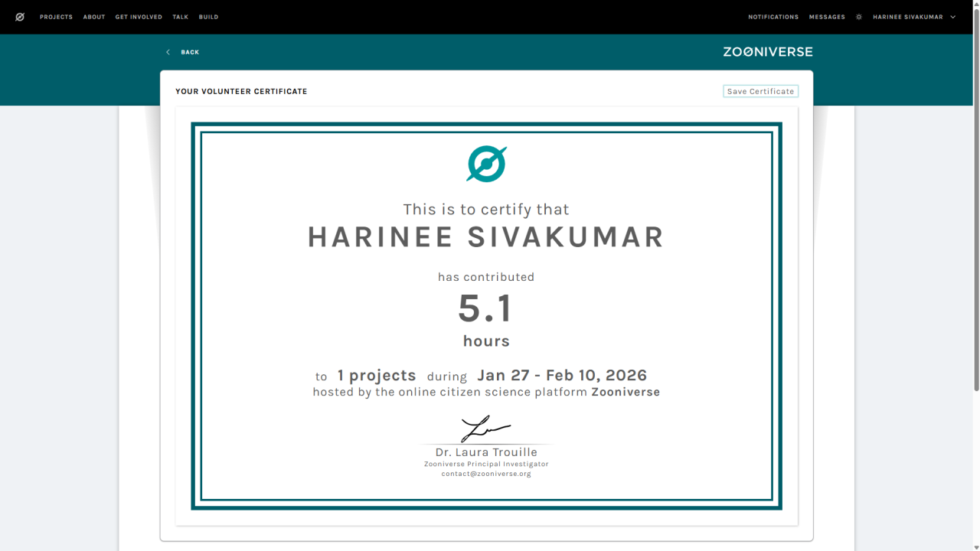This screenshot has width=980, height=551.
Task: Toggle the light/dark theme sun icon
Action: tap(859, 17)
